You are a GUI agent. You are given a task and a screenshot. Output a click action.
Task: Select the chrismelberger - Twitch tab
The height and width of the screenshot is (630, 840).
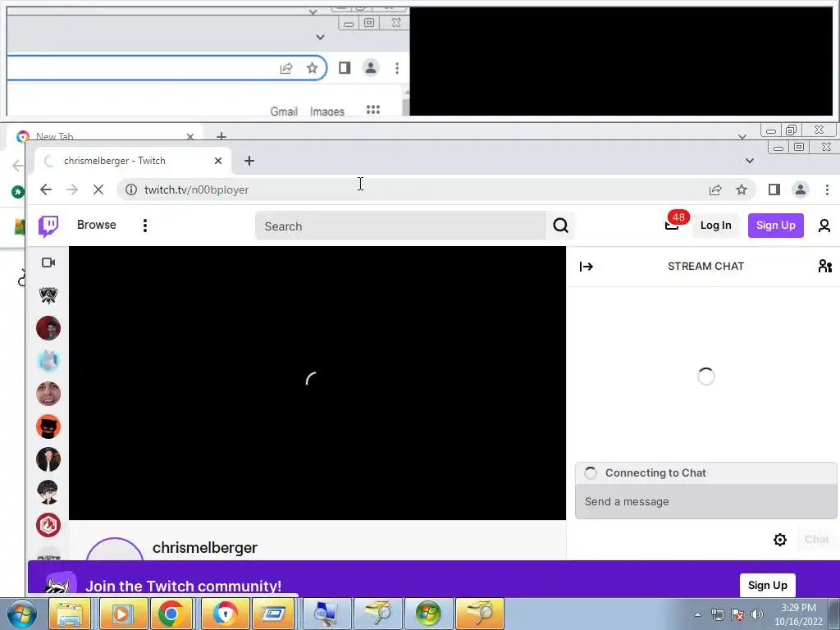(x=133, y=161)
